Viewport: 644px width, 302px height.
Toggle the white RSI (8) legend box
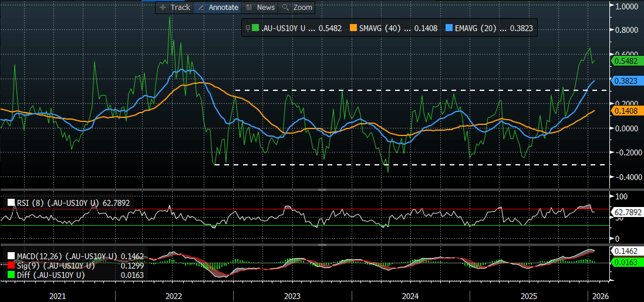click(11, 203)
